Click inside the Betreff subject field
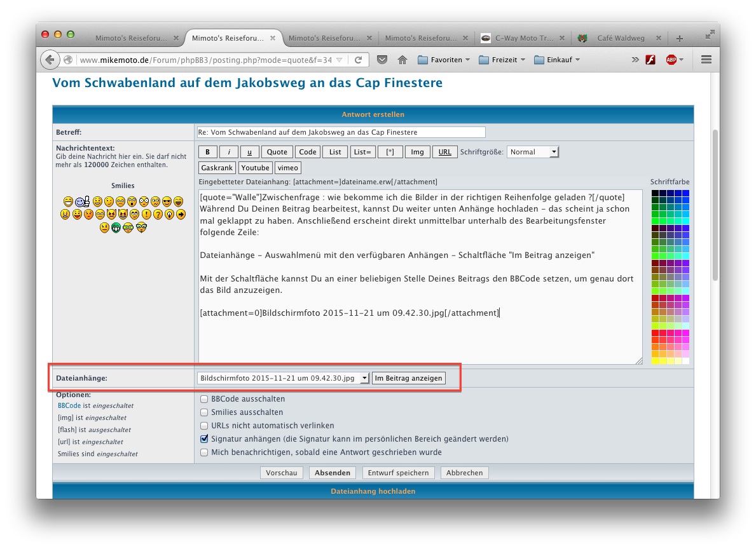 point(341,132)
